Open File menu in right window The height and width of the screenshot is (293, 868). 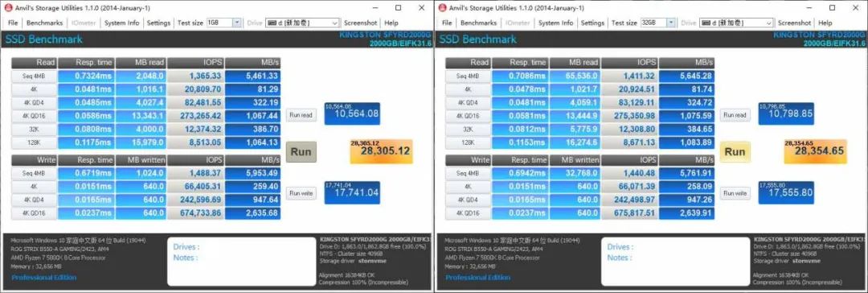coord(447,23)
